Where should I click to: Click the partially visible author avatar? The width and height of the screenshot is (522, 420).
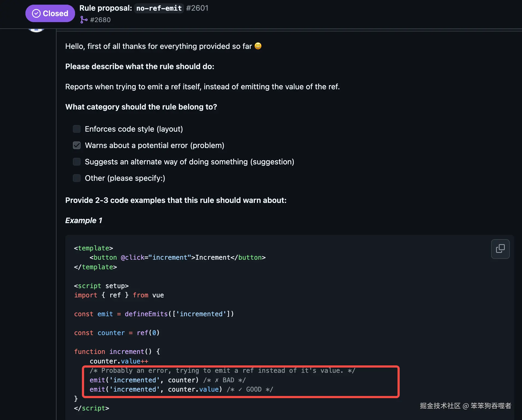[x=36, y=30]
